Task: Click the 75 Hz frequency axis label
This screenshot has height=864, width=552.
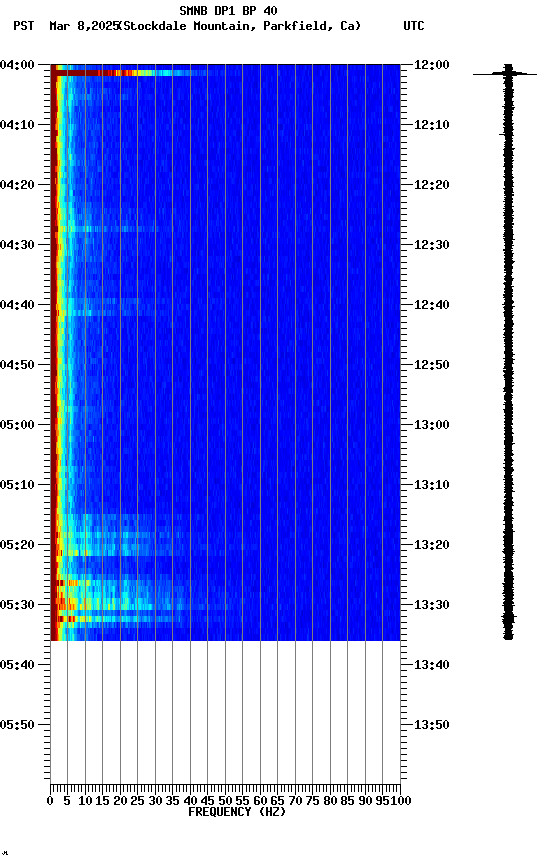Action: (x=312, y=801)
